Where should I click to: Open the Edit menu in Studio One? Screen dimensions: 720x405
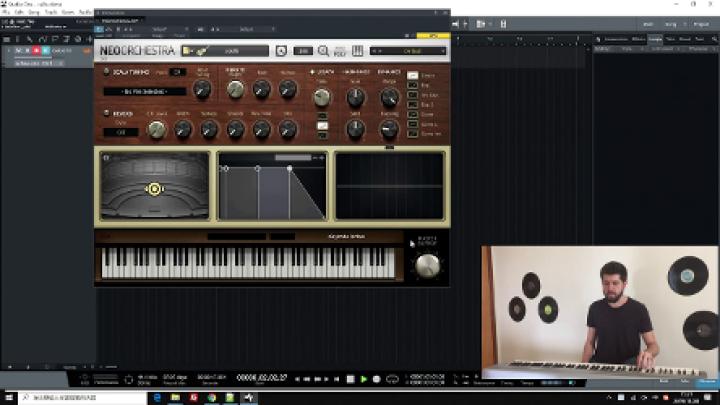[19, 12]
